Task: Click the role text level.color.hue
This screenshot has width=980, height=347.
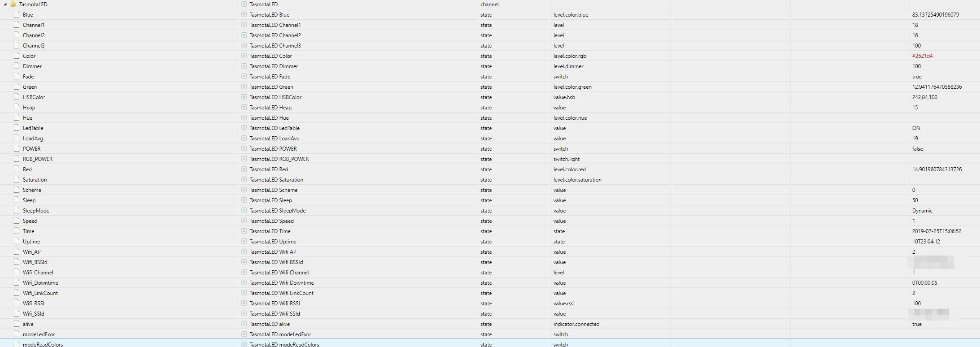Action: (570, 117)
